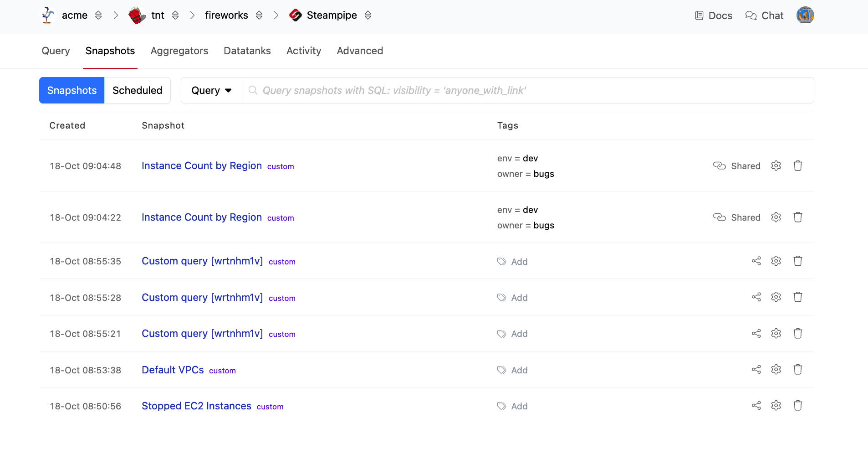
Task: Expand the Query filter dropdown
Action: 211,91
